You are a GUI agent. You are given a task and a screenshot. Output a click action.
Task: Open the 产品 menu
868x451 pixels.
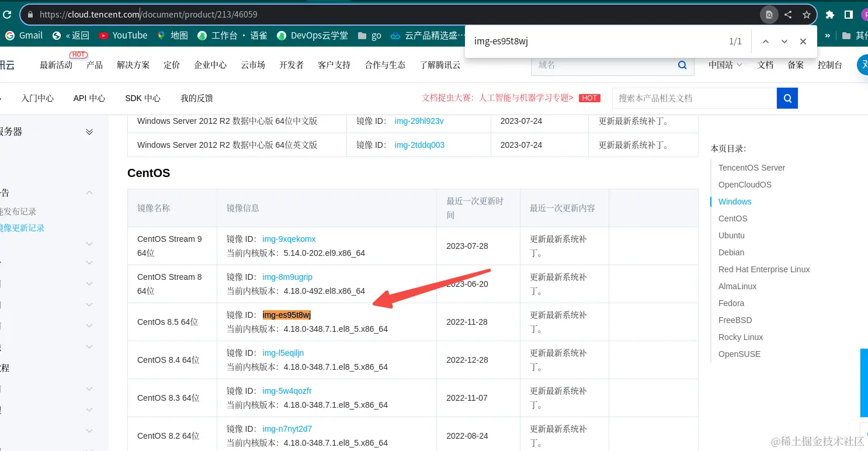[95, 65]
